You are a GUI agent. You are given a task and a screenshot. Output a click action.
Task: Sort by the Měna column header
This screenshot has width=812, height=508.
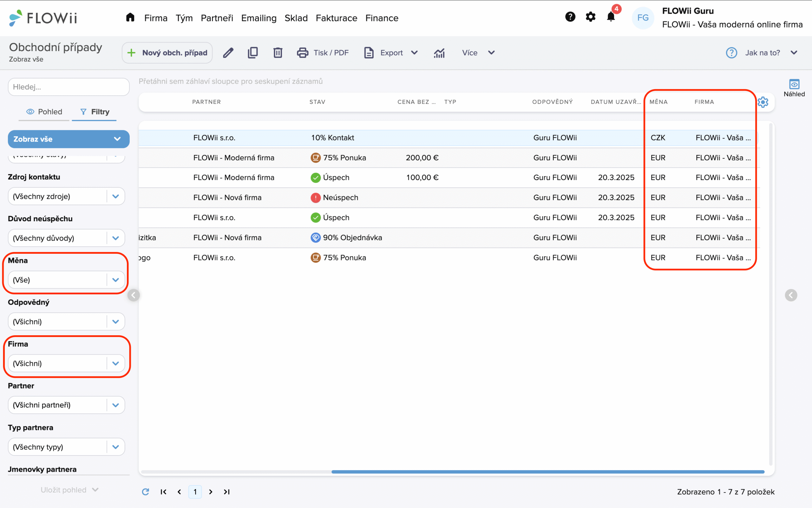pos(658,102)
